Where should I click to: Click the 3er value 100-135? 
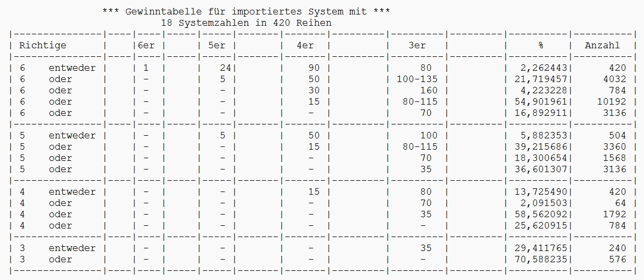point(417,79)
